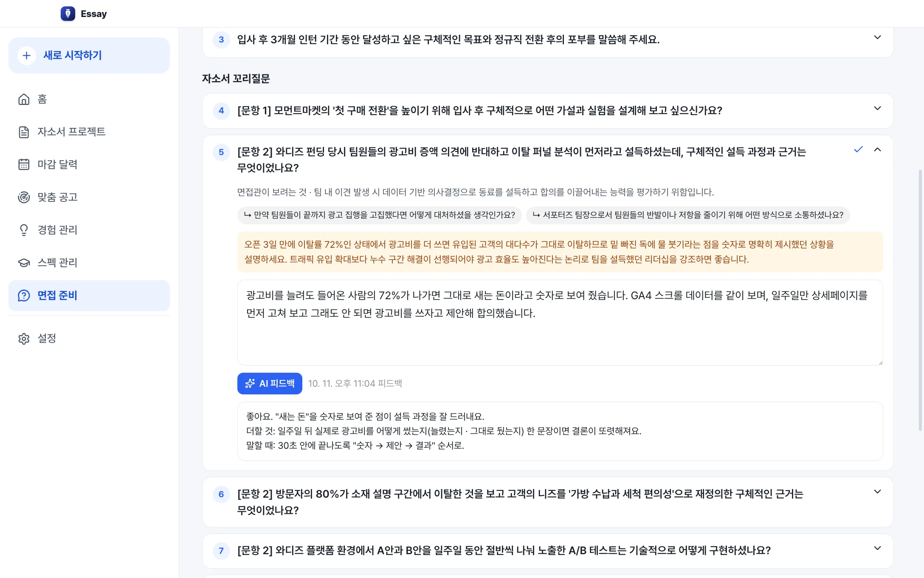
Task: Click the gear icon for 설정
Action: [24, 339]
